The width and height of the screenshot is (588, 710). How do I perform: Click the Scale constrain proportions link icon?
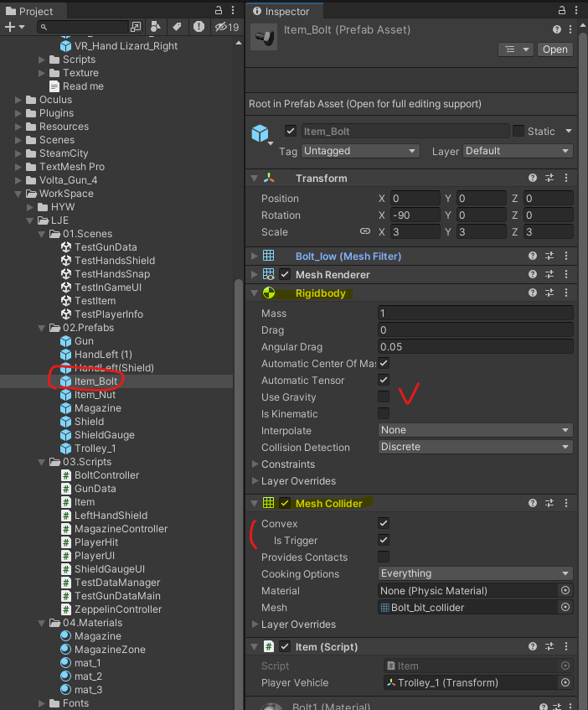(x=365, y=231)
